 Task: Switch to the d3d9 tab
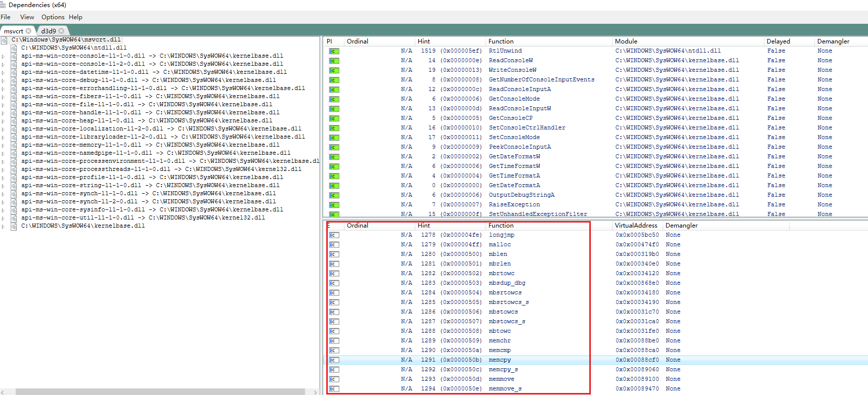[x=49, y=31]
